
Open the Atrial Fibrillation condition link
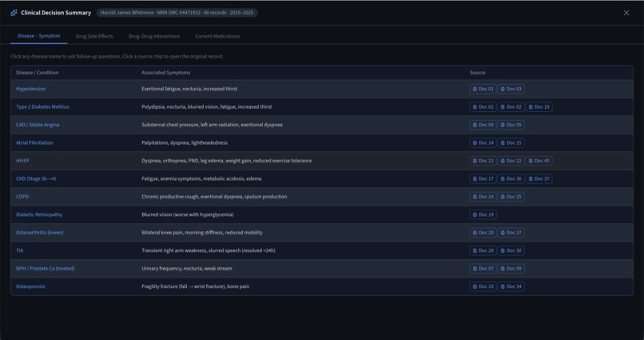(x=34, y=142)
